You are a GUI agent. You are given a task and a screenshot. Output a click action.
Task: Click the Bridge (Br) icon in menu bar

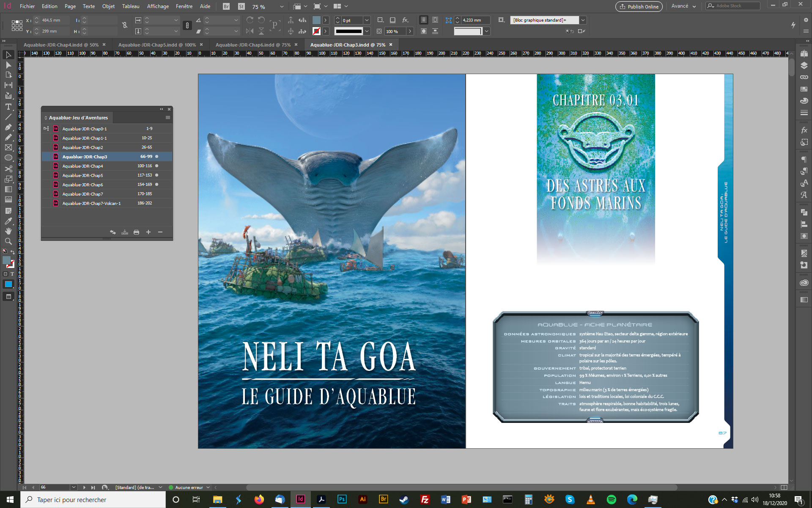click(x=226, y=6)
